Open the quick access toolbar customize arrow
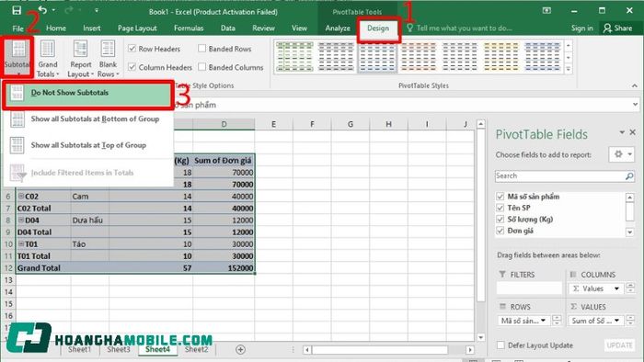This screenshot has height=362, width=644. 96,10
